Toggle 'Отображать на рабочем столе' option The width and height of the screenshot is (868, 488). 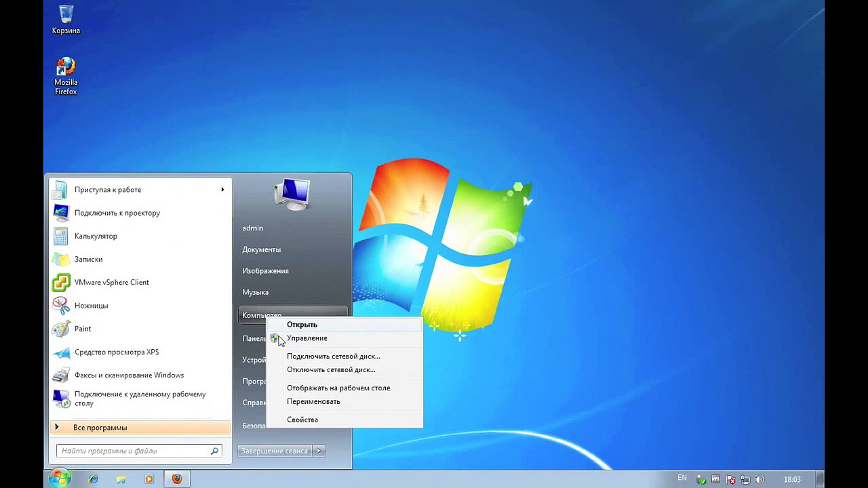point(338,388)
